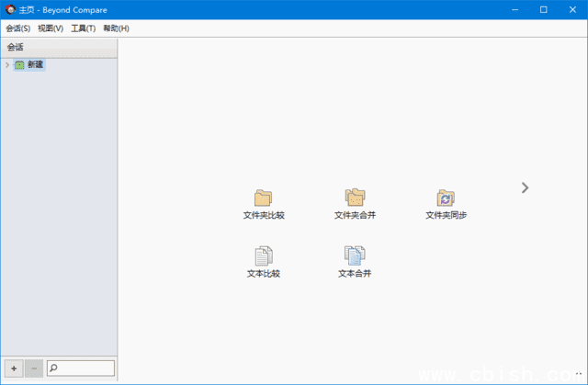Launch the 文本合并 text merge session
Screen dimensions: 588x385
(x=355, y=255)
